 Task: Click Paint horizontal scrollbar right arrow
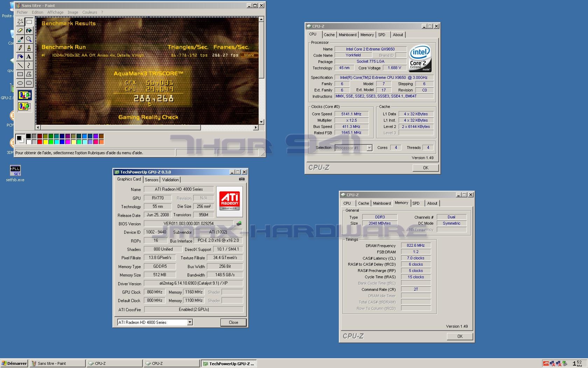tap(256, 127)
